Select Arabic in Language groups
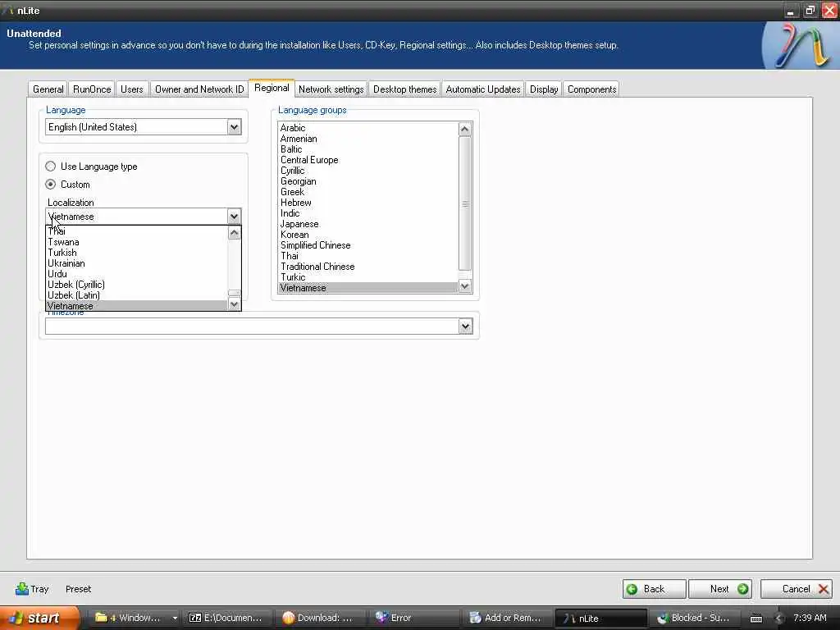The image size is (840, 630). [368, 128]
